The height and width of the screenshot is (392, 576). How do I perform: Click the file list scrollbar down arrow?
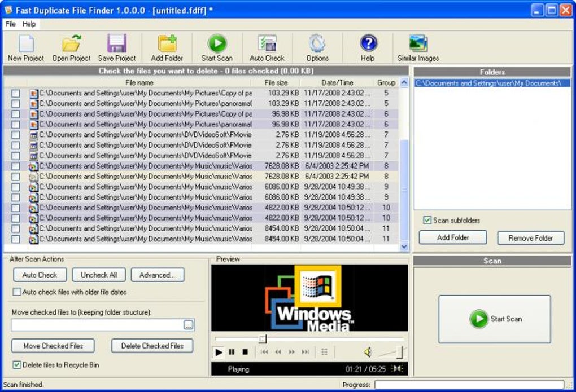tap(404, 246)
